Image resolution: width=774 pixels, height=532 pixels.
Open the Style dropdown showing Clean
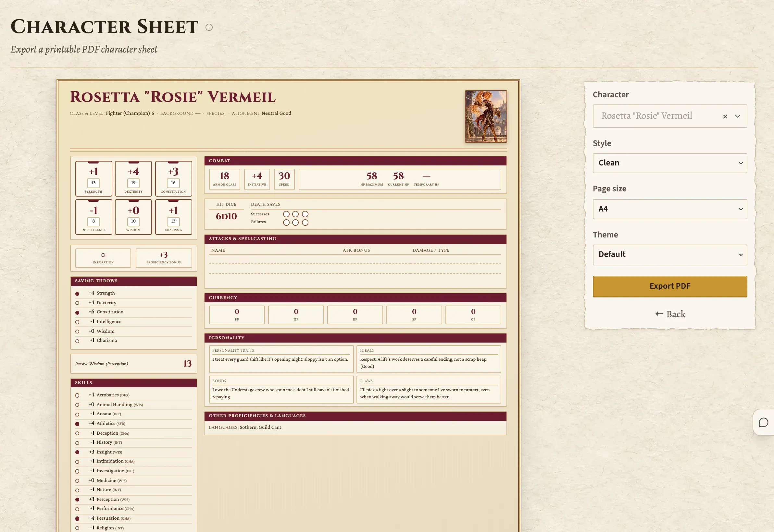669,163
